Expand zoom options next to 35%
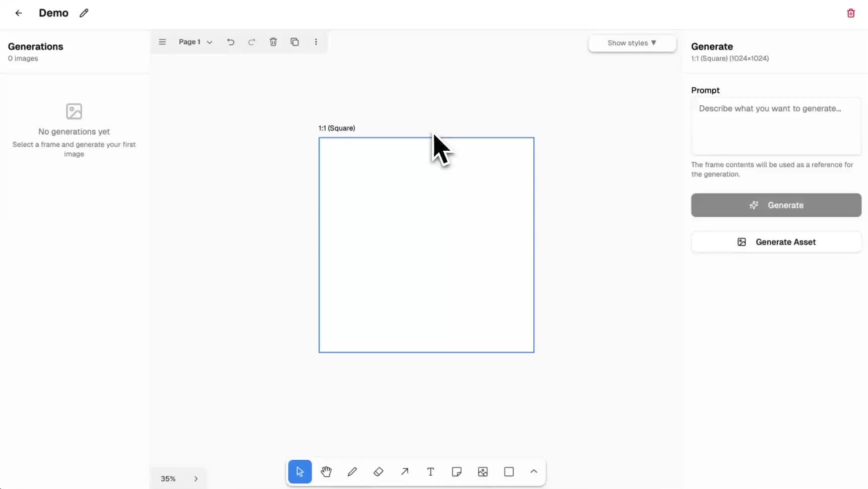Screen dimensions: 868x489 pos(196,478)
